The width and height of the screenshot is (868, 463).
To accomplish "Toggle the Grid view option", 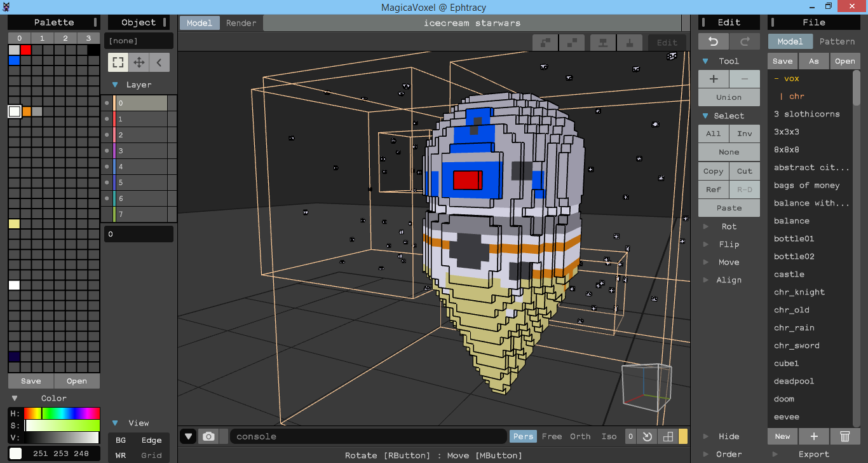I will tap(151, 455).
